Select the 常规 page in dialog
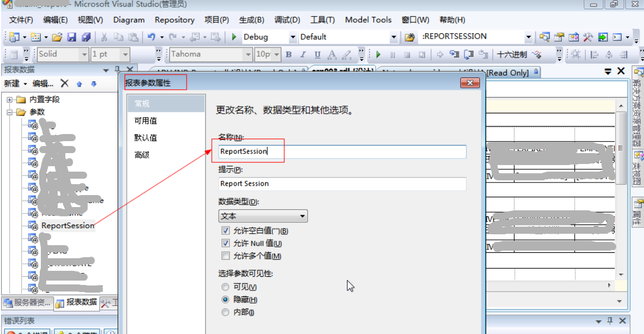 click(166, 104)
